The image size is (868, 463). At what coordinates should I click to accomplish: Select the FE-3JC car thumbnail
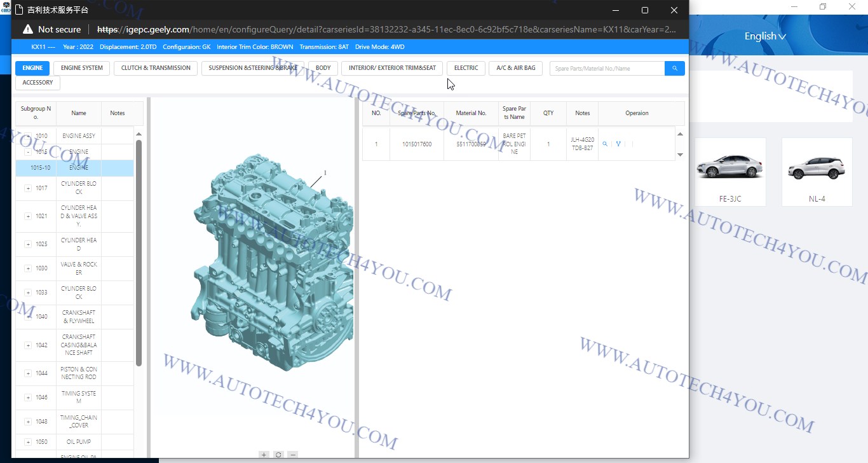click(x=730, y=172)
